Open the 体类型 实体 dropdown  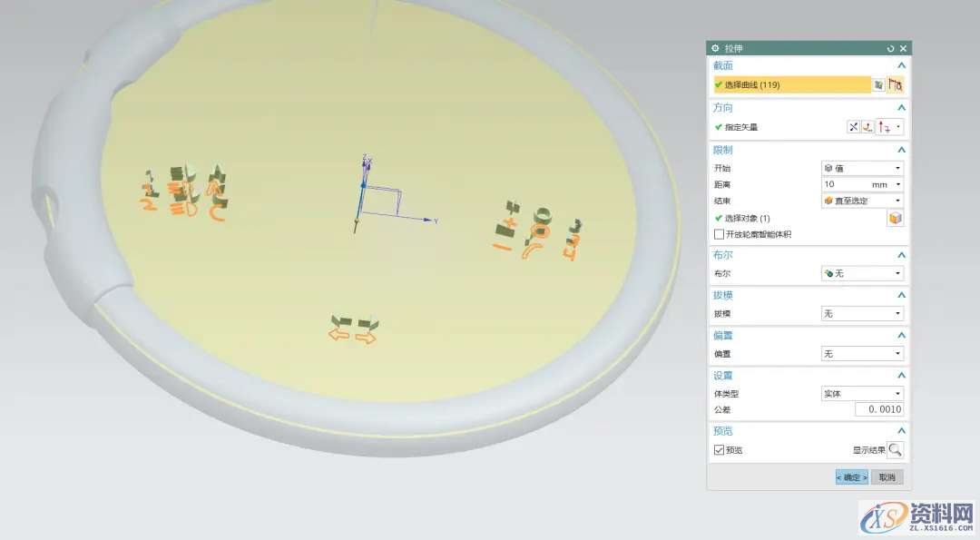click(862, 393)
